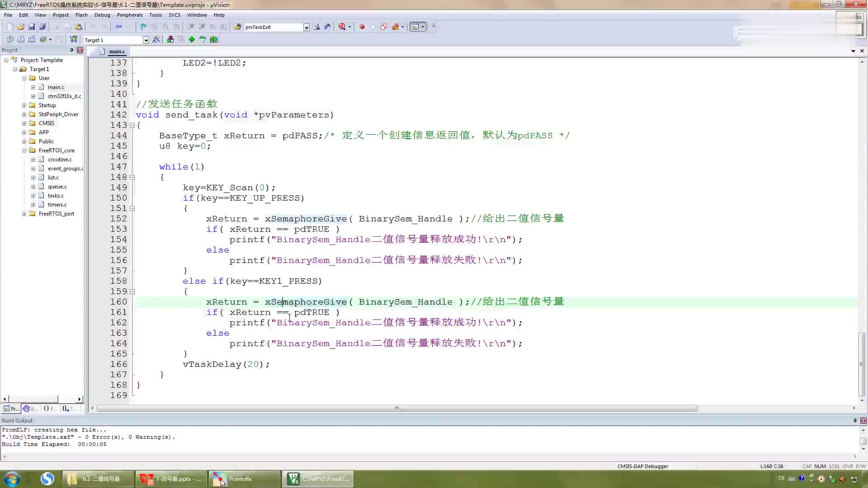
Task: Pin the Project panel with pushpin
Action: point(71,50)
